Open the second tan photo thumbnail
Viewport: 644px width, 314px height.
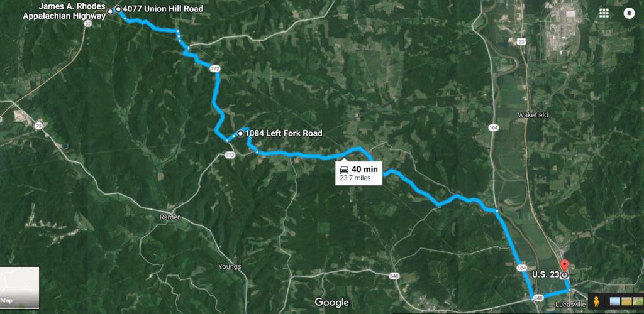point(626,302)
